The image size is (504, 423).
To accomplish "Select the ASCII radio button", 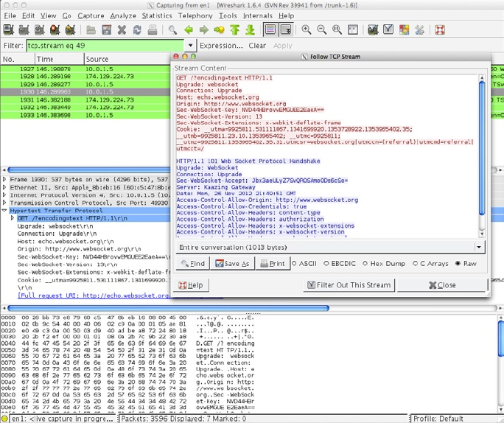I will 295,263.
